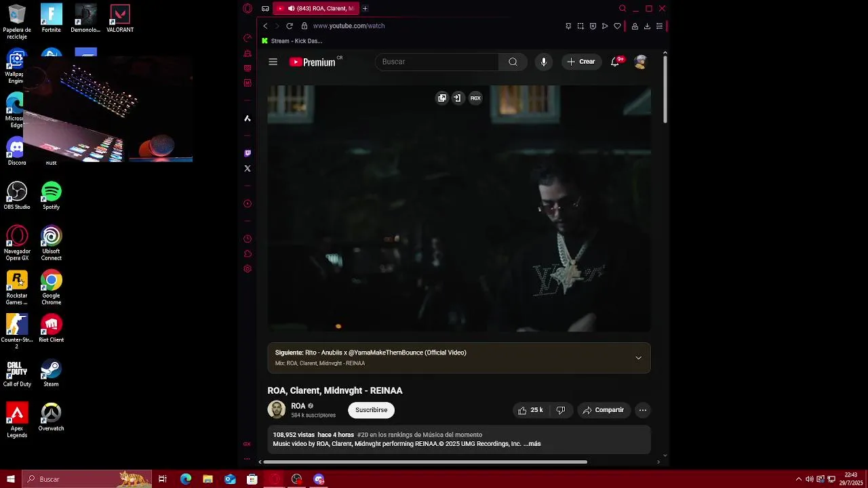Open YouTube hamburger guide menu
868x488 pixels.
coord(273,62)
